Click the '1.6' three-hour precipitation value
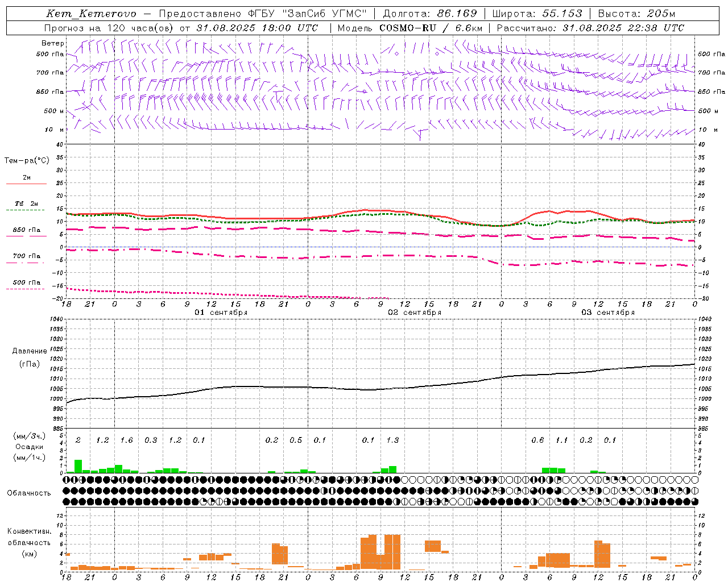 pyautogui.click(x=126, y=440)
